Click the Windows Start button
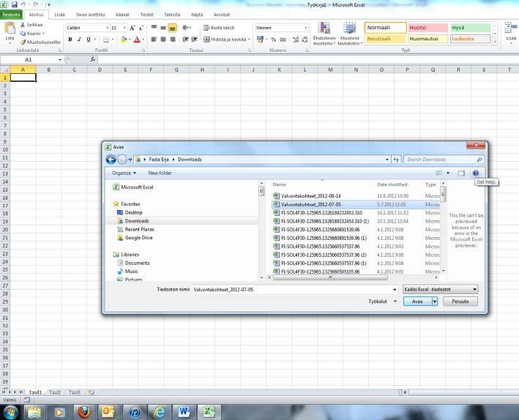Screen dimensions: 519x420 click(10, 412)
